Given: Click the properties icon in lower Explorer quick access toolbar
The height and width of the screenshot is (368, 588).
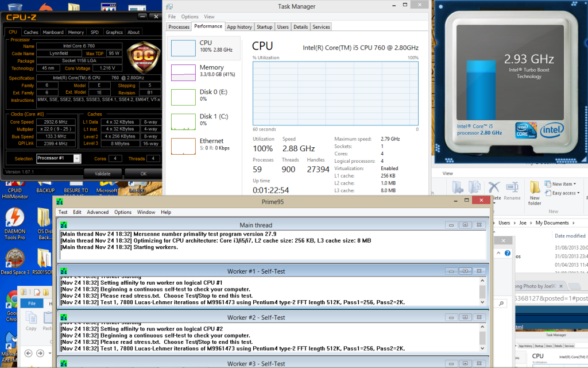Looking at the screenshot, I should 37,292.
